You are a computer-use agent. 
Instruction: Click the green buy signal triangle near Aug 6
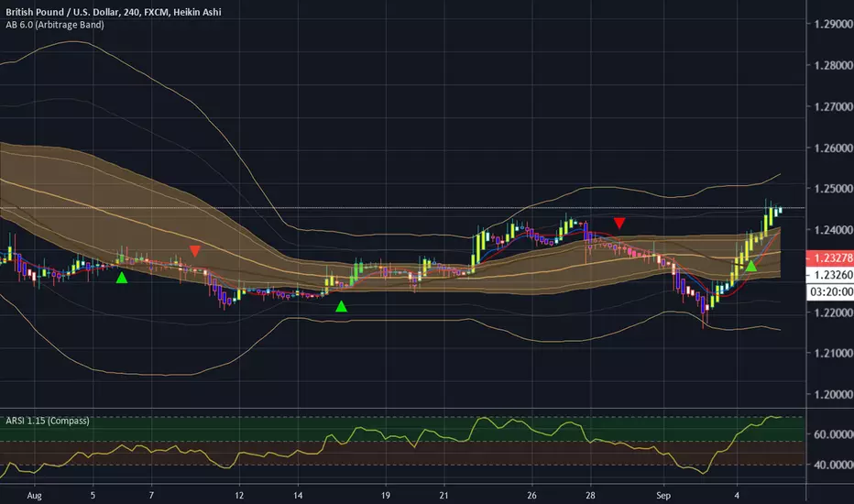(x=122, y=278)
